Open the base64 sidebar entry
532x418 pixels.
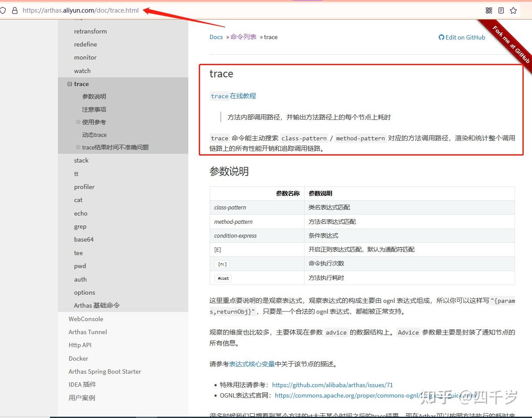click(84, 239)
